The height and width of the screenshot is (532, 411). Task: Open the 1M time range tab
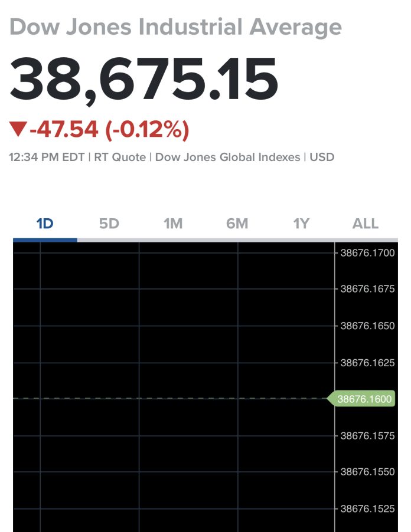point(173,224)
